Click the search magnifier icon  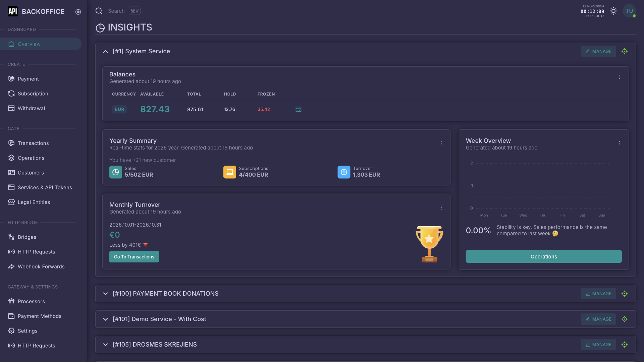99,11
